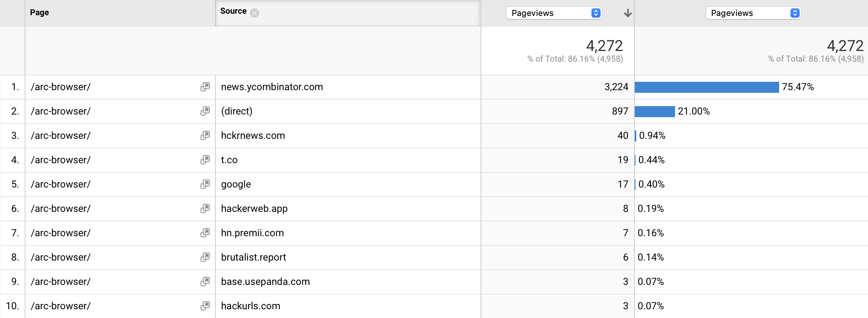Open /arc-browser/ link in row 2

pos(61,111)
